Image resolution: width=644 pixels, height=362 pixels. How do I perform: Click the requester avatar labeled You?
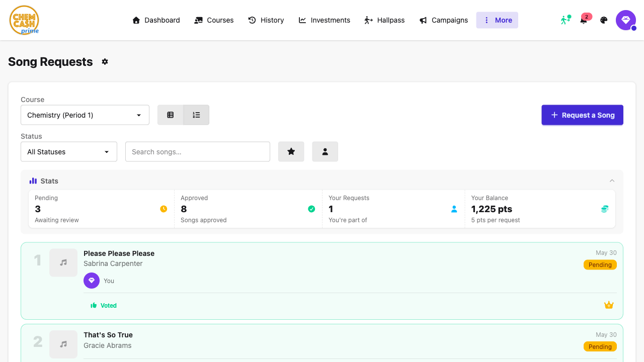click(x=92, y=281)
